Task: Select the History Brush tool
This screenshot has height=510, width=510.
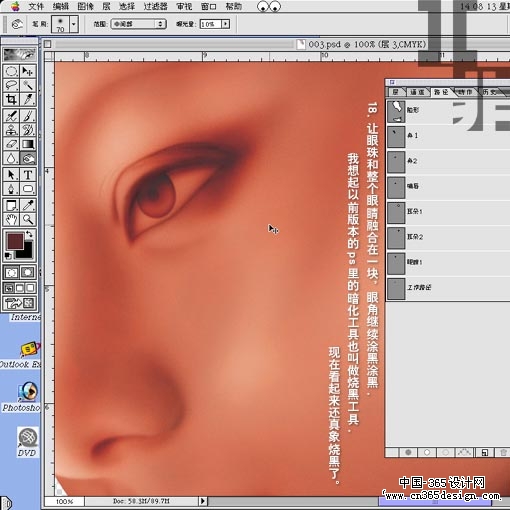Action: tap(28, 129)
